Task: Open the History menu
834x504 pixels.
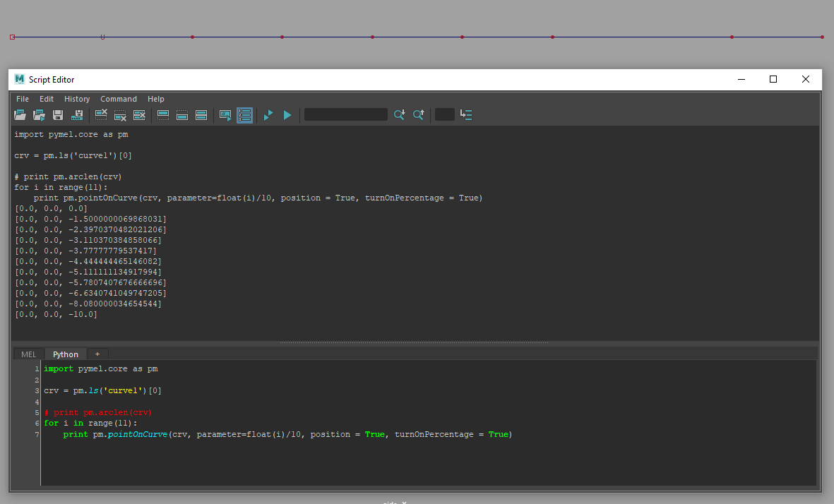Action: (x=77, y=99)
